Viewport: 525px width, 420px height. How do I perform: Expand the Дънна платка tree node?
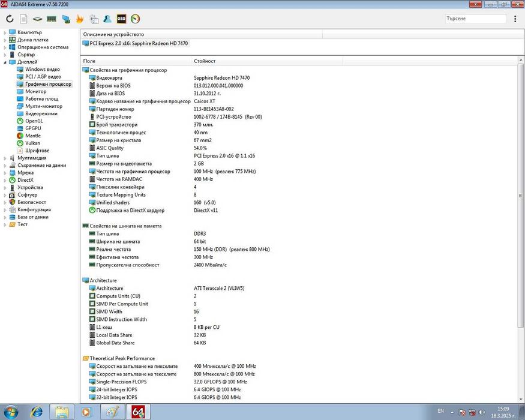click(x=5, y=40)
